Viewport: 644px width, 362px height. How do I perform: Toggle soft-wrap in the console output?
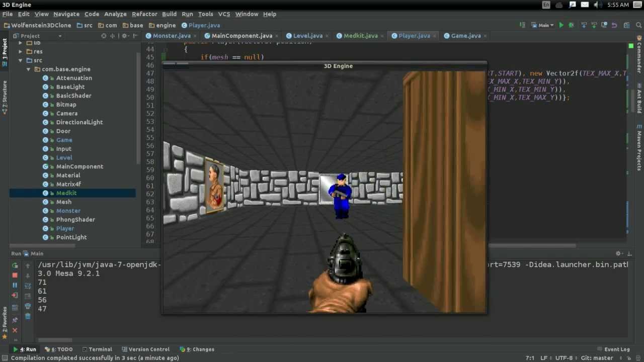click(28, 286)
